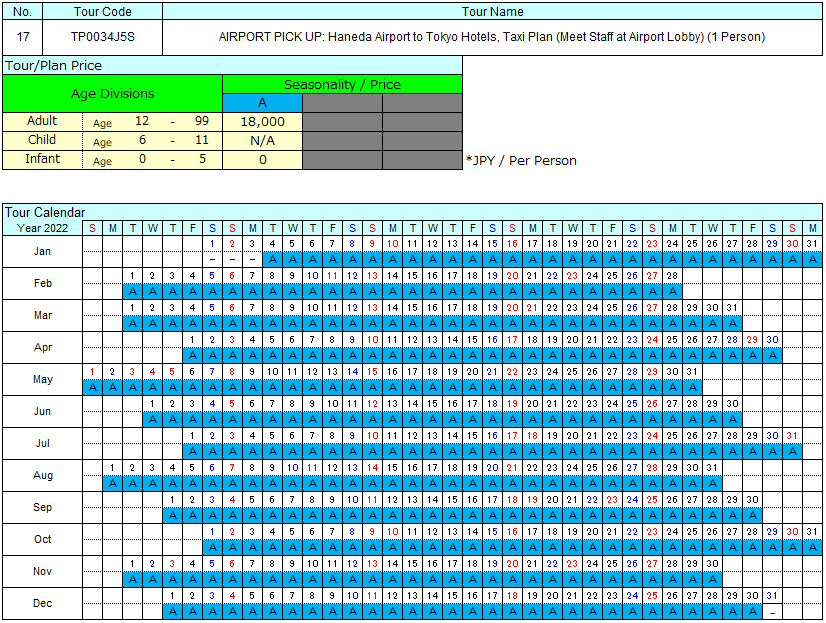Select the Aug month row label
The image size is (826, 623).
coord(42,476)
